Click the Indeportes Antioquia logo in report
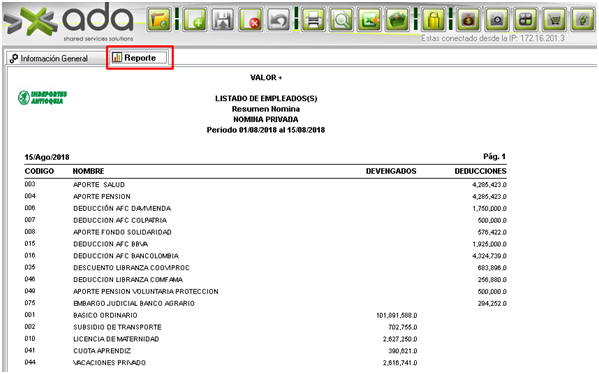The width and height of the screenshot is (599, 374). click(x=42, y=98)
